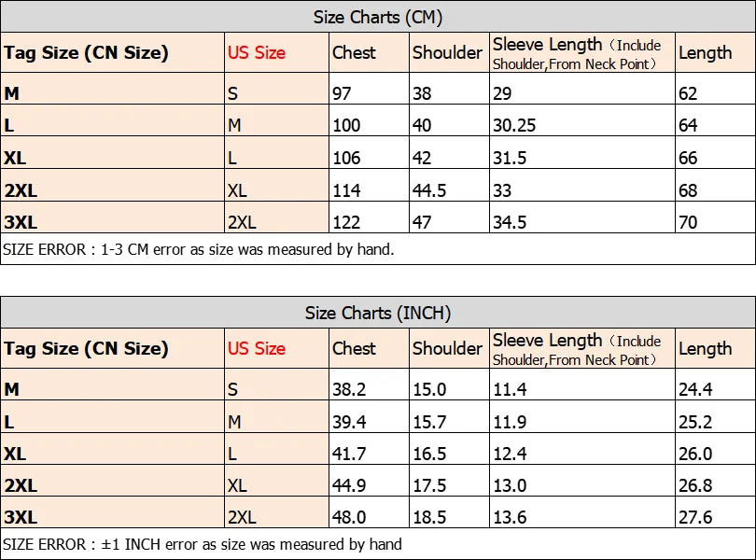This screenshot has width=756, height=560.
Task: Select the chest value 38.2 cell
Action: click(349, 389)
